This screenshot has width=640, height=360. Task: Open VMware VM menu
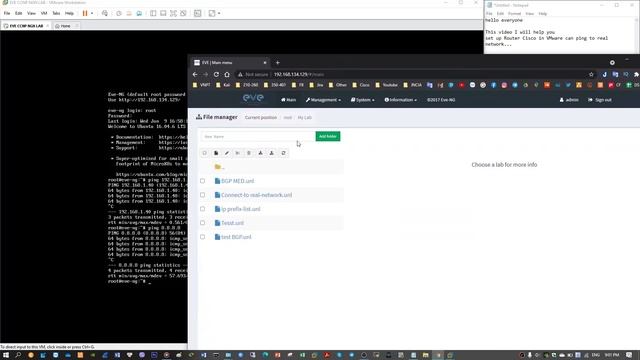pyautogui.click(x=44, y=13)
